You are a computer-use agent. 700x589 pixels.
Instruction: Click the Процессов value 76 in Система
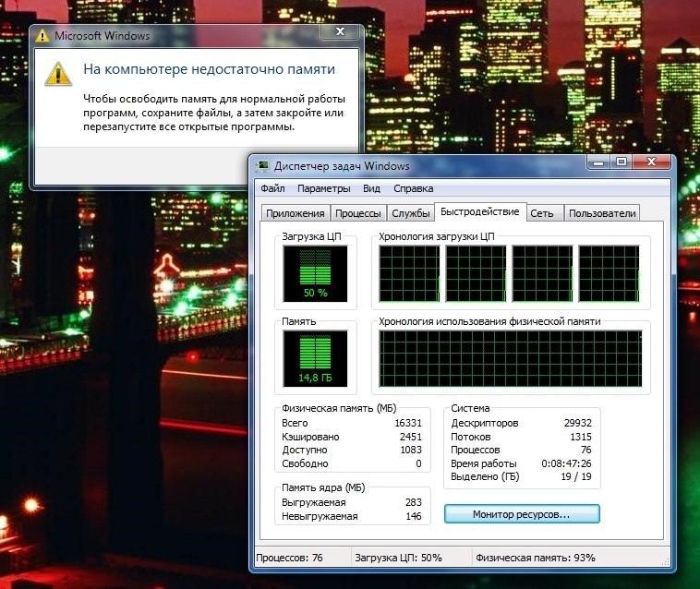586,450
